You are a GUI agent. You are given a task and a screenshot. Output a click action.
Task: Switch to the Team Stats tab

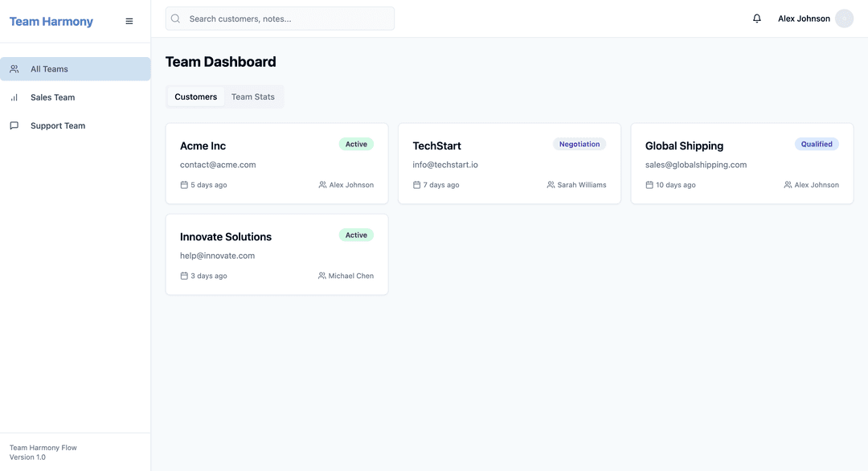[x=252, y=96]
